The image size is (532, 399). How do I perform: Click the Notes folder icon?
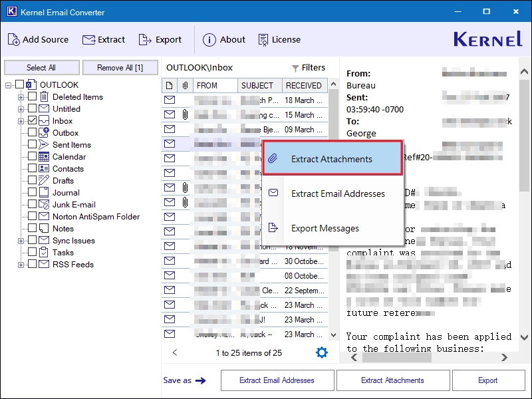pyautogui.click(x=44, y=228)
